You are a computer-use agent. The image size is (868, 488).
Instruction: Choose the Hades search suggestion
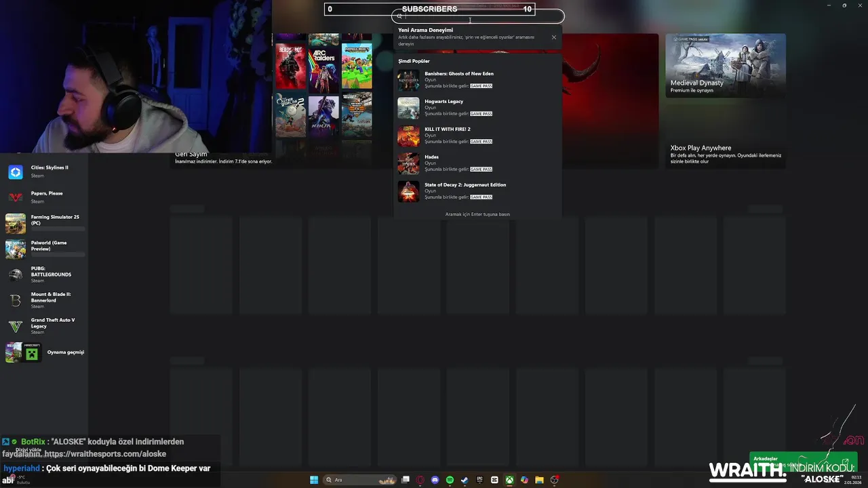tap(477, 163)
